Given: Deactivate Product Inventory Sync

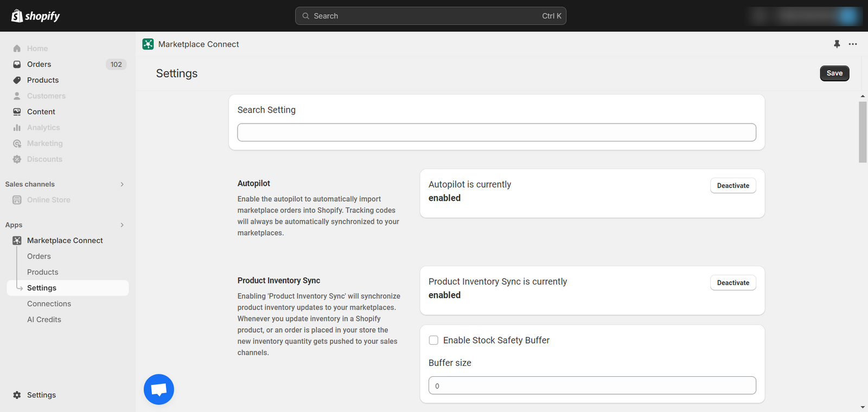Looking at the screenshot, I should (x=733, y=282).
